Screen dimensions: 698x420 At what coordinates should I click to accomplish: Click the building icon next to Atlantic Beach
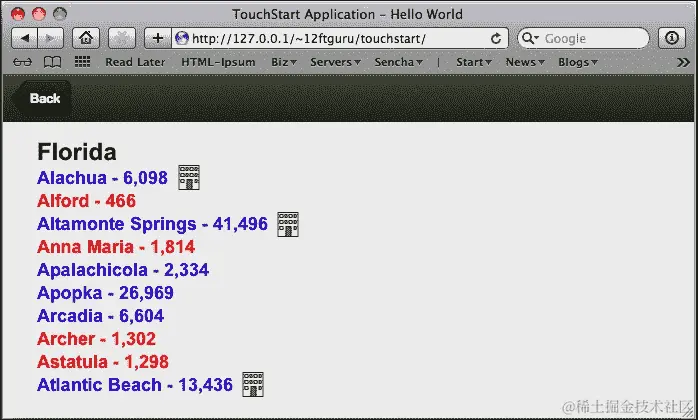point(253,384)
